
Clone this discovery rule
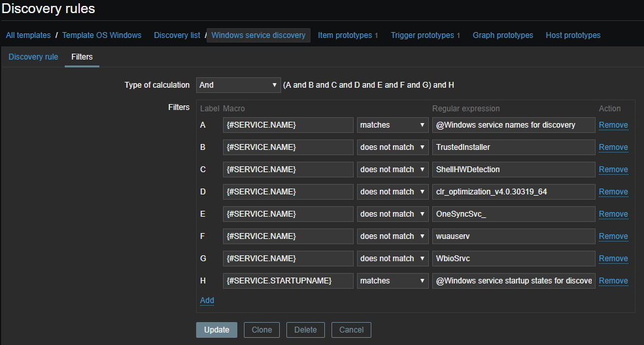(262, 330)
